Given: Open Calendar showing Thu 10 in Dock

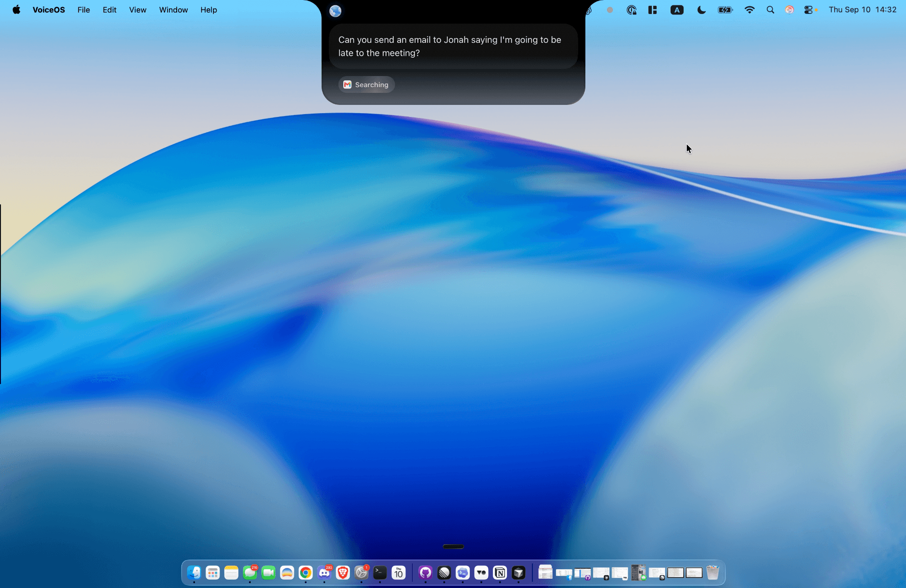Looking at the screenshot, I should [399, 573].
